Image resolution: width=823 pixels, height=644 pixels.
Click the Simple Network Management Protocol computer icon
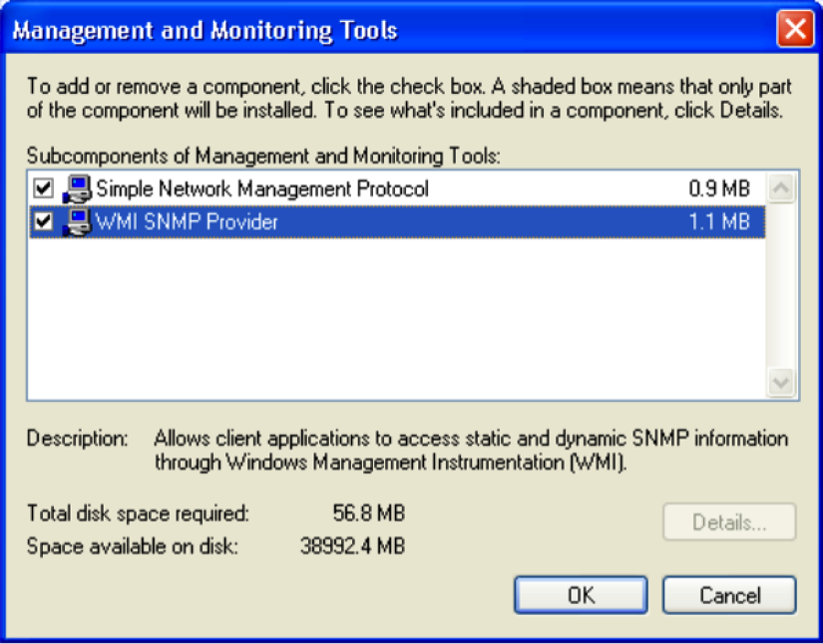(77, 188)
